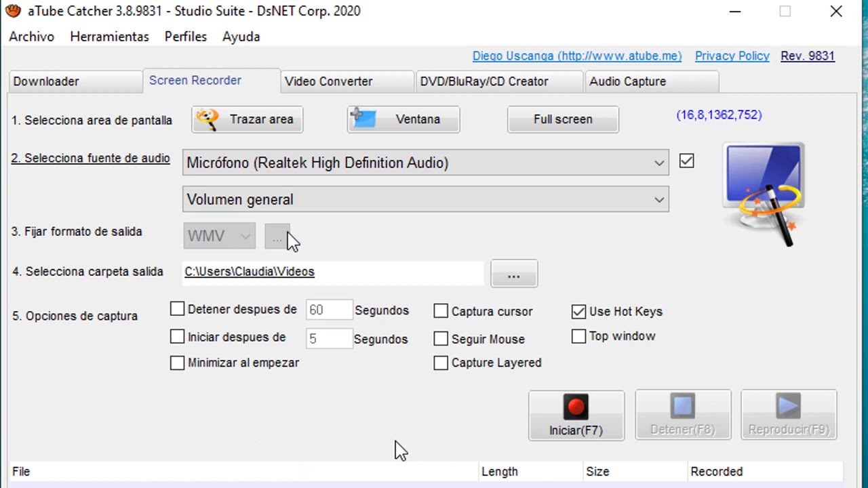
Task: Toggle checkbox next to microphone audio source
Action: click(686, 161)
